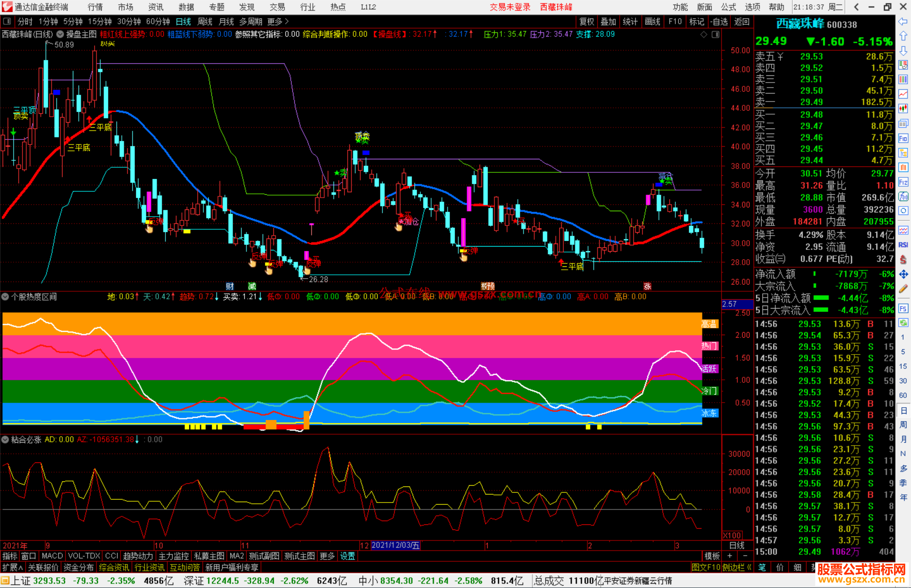This screenshot has height=588, width=911.
Task: Click the 叠加 button
Action: 608,21
